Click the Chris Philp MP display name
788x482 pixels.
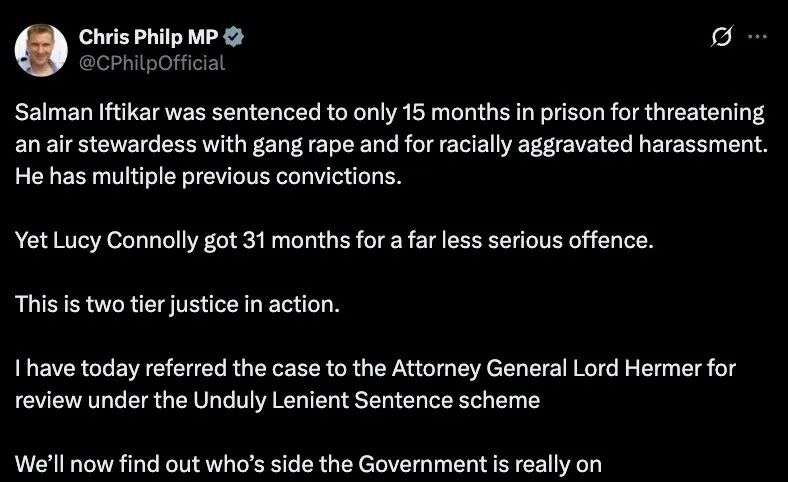coord(151,38)
